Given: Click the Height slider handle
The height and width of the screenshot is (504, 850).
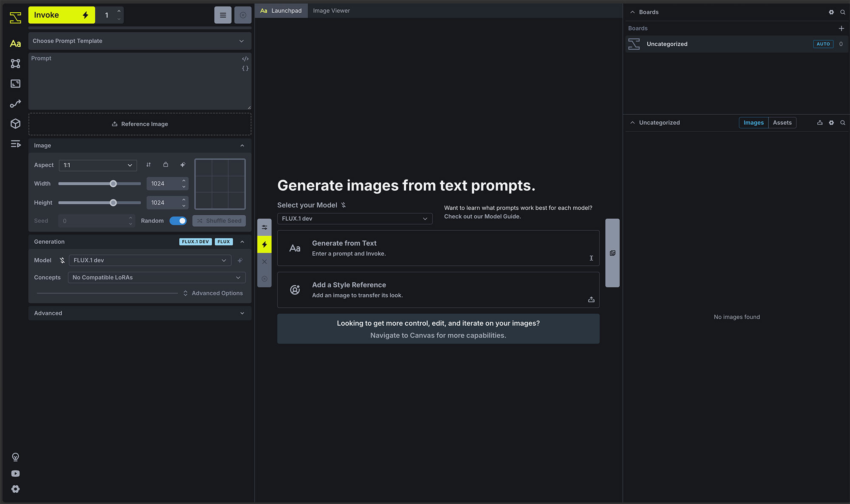Looking at the screenshot, I should 113,203.
